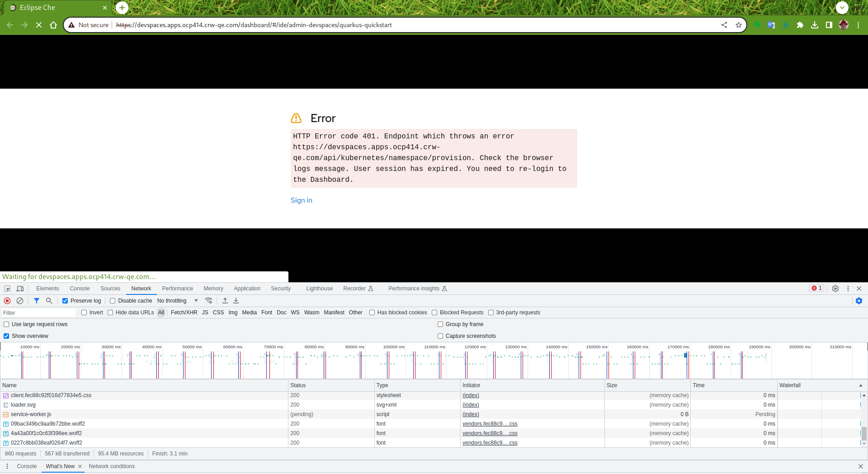Screen dimensions: 868x474
Task: Filter requests by WS type
Action: click(x=295, y=313)
